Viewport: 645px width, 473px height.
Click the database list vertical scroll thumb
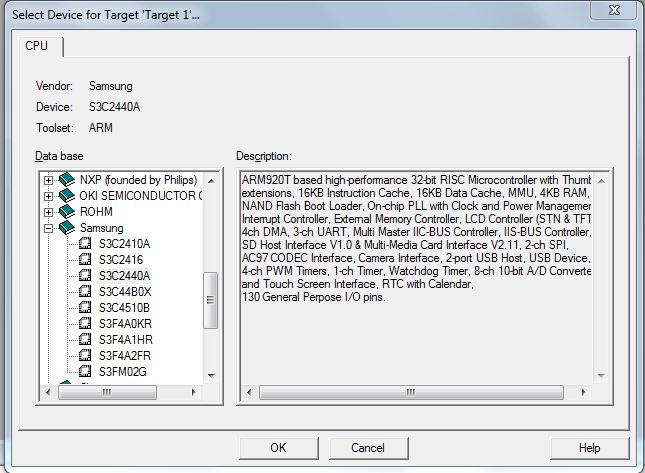pyautogui.click(x=211, y=300)
